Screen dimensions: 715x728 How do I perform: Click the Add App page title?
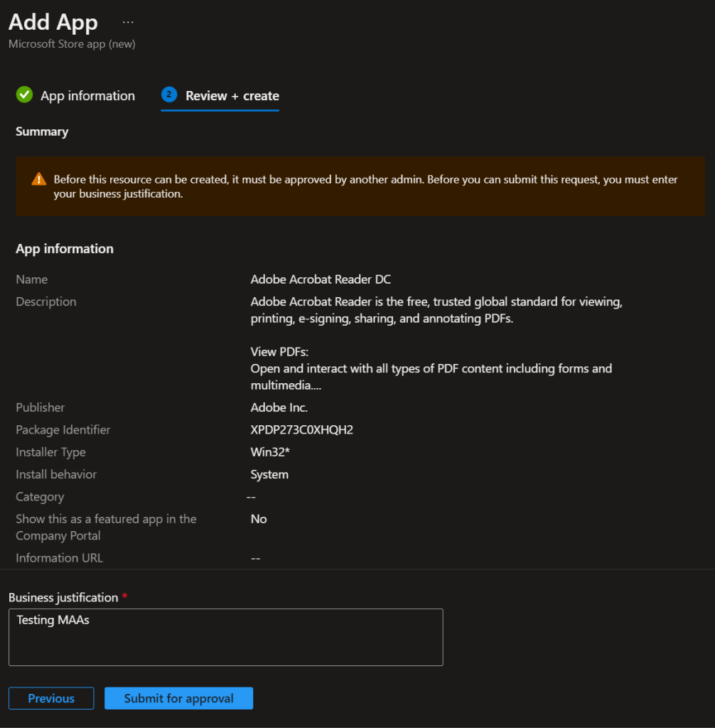[x=53, y=22]
